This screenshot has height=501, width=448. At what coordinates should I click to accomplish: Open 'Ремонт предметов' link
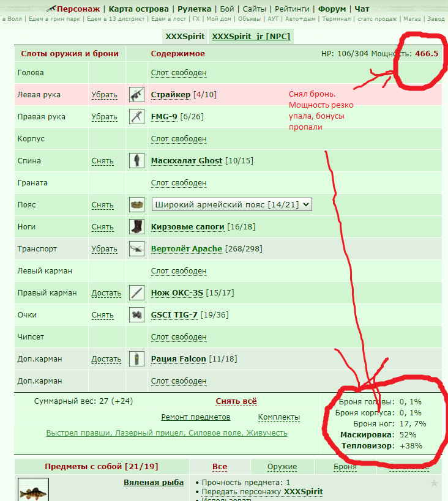[x=196, y=417]
